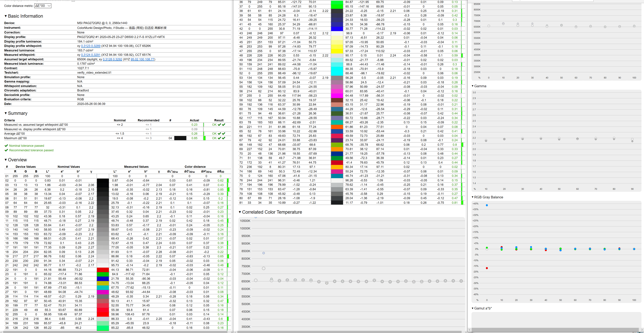Screen dimensions: 644x333
Task: Click the Testchart value verify_video_extended.ti1
Action: [94, 73]
